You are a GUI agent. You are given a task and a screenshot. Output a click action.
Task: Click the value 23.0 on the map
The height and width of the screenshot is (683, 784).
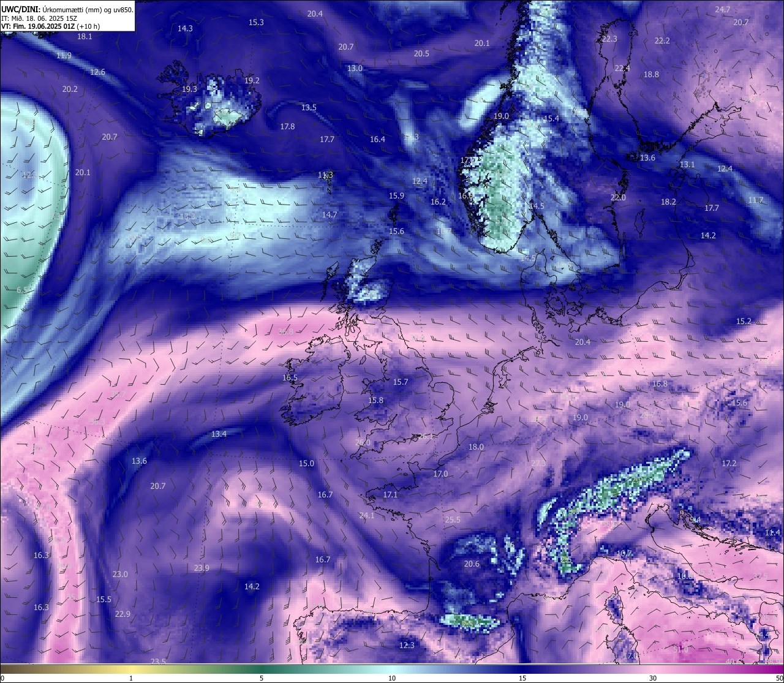click(x=120, y=575)
